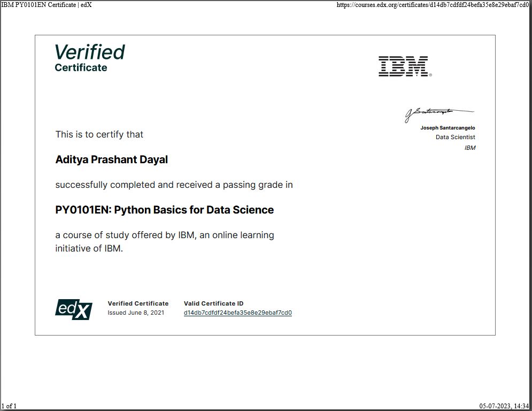Screen dimensions: 532x411
Task: Click the a course of study offered paragraph
Action: [165, 242]
